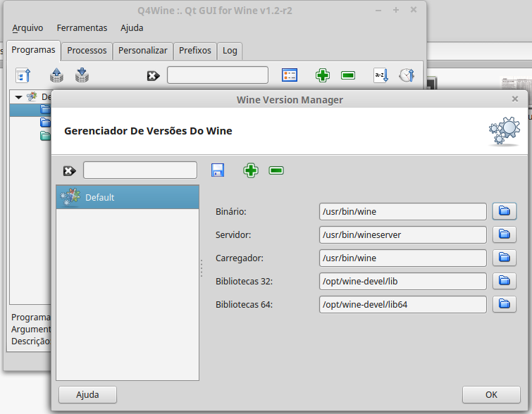Click the export database up-arrow icon
532x414 pixels.
pyautogui.click(x=56, y=75)
